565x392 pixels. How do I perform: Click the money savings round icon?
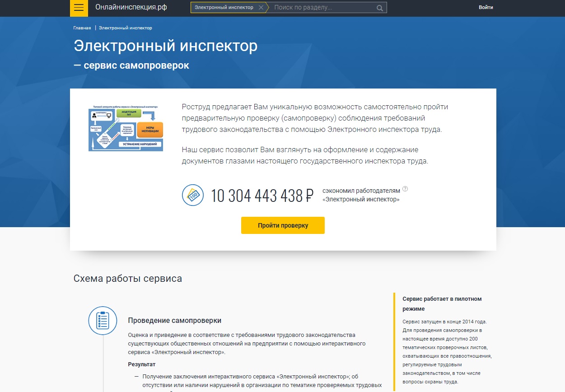pyautogui.click(x=193, y=195)
